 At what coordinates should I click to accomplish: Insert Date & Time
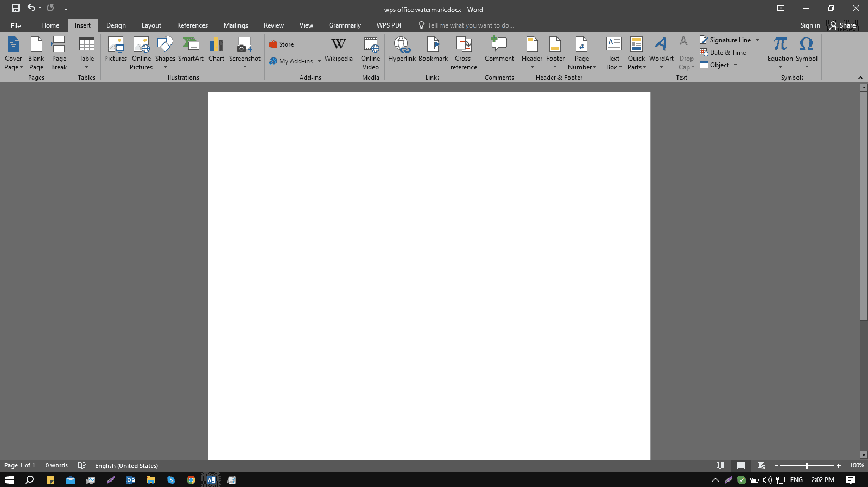point(723,53)
